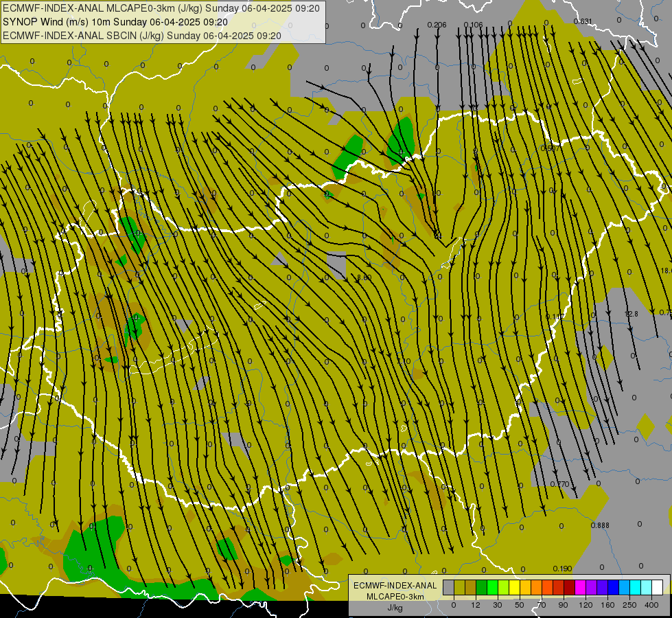Click the J/kg unit label in legend
The image size is (672, 618).
[395, 608]
